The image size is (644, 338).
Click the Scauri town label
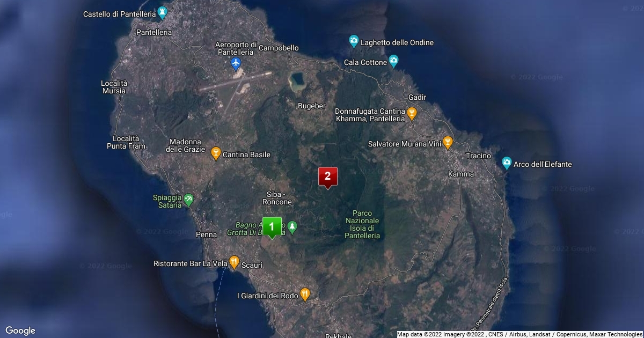(252, 264)
